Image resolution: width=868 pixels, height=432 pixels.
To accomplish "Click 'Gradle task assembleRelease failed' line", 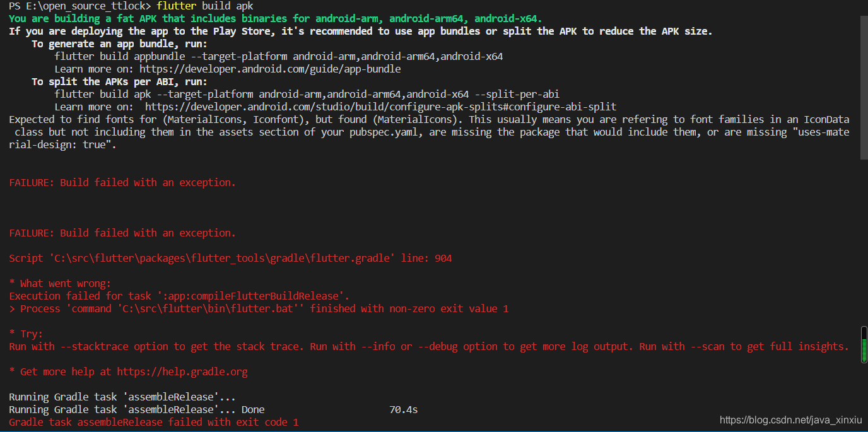I will coord(153,422).
